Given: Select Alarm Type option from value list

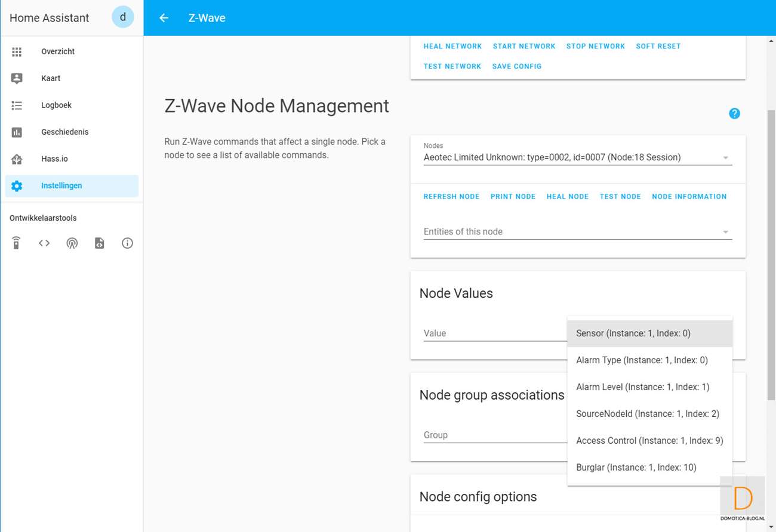Looking at the screenshot, I should (x=642, y=360).
